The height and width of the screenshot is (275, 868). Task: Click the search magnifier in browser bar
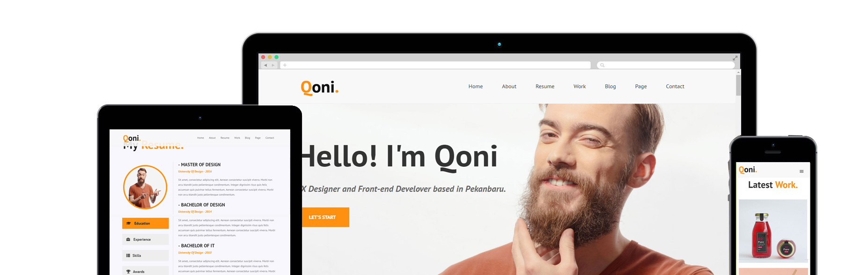click(603, 65)
